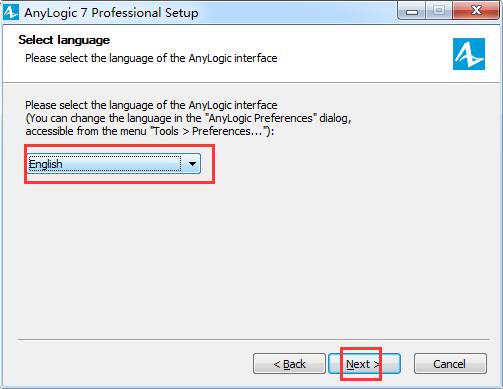Image resolution: width=503 pixels, height=389 pixels.
Task: Click the AnyLogic icon in the title bar
Action: point(11,13)
